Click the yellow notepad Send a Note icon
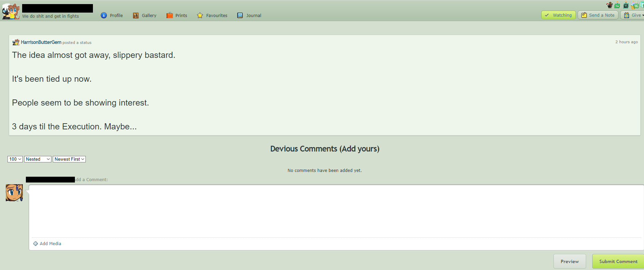 (584, 15)
